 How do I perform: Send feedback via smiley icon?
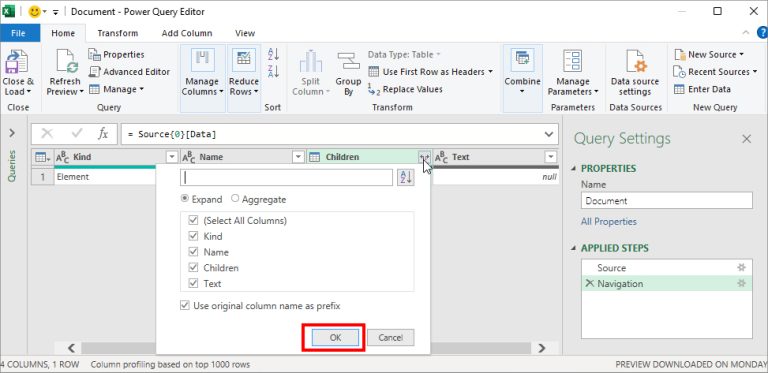tap(34, 12)
